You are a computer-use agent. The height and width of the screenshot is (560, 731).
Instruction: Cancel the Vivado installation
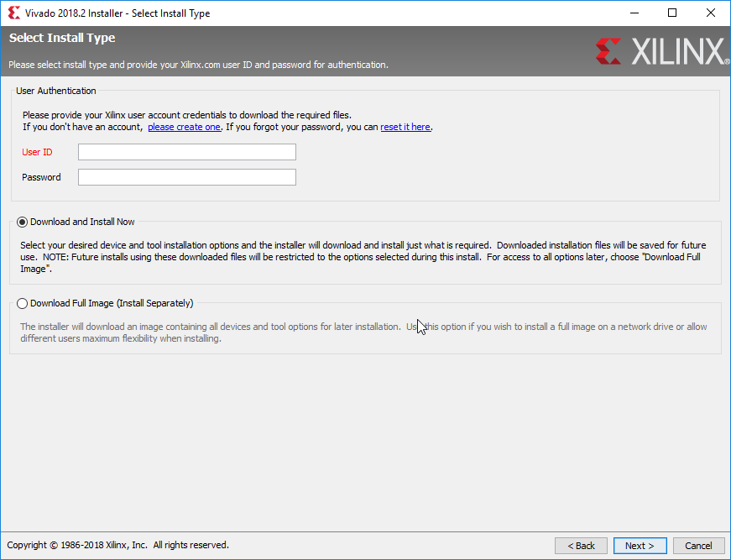[698, 546]
